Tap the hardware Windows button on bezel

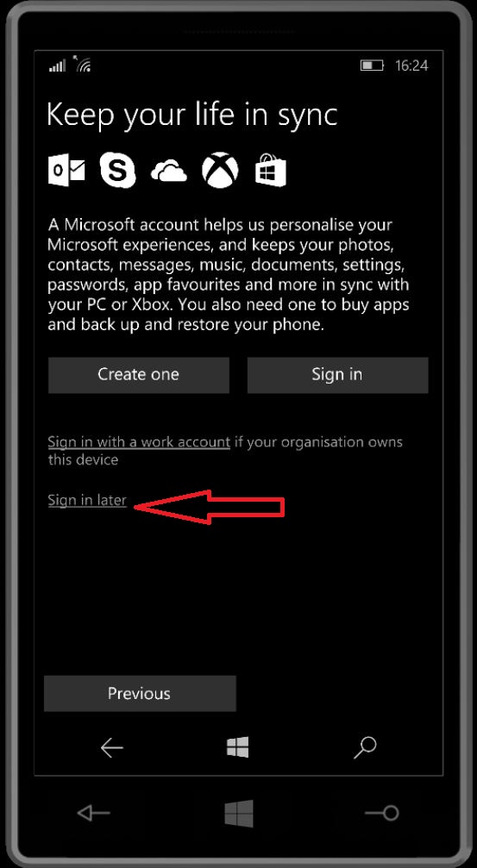pyautogui.click(x=239, y=814)
